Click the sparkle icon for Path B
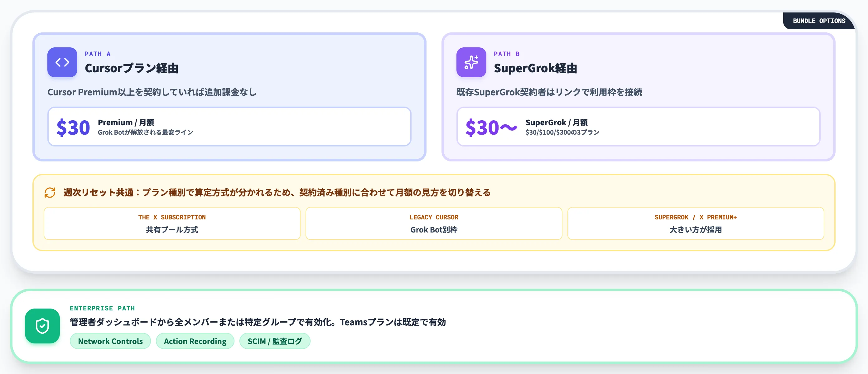868x374 pixels. (471, 62)
